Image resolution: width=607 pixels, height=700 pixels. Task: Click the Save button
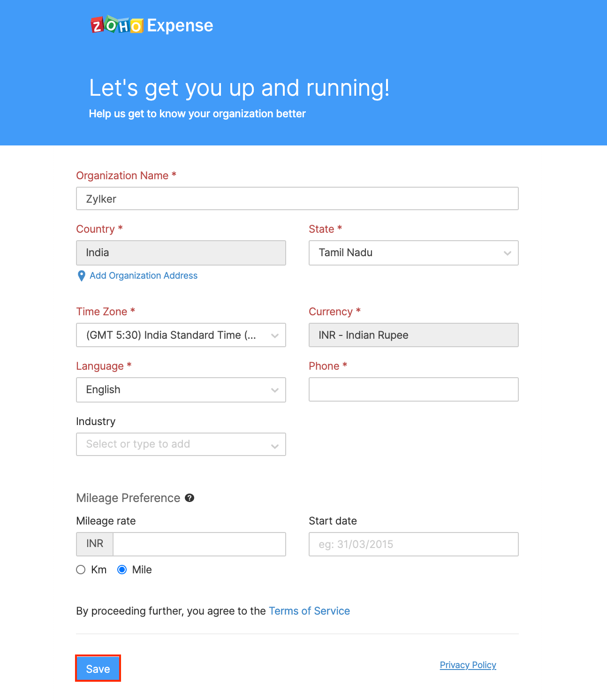(98, 669)
